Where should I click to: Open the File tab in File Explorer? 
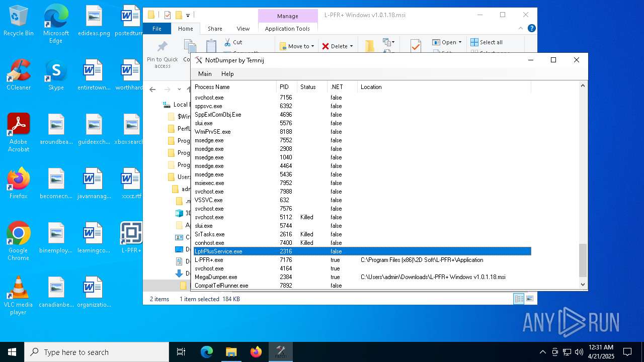click(x=157, y=29)
